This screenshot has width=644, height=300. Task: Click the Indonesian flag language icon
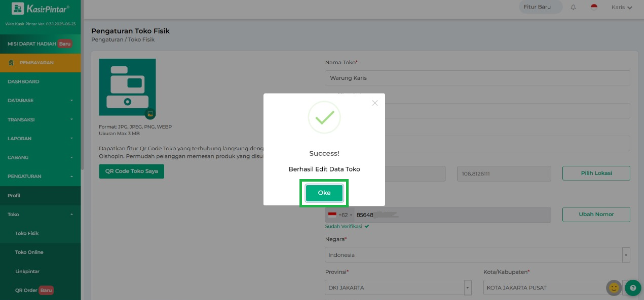[594, 8]
